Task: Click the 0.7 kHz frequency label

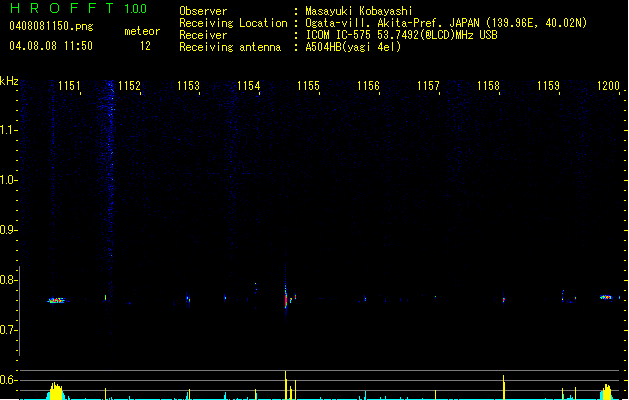Action: point(8,330)
